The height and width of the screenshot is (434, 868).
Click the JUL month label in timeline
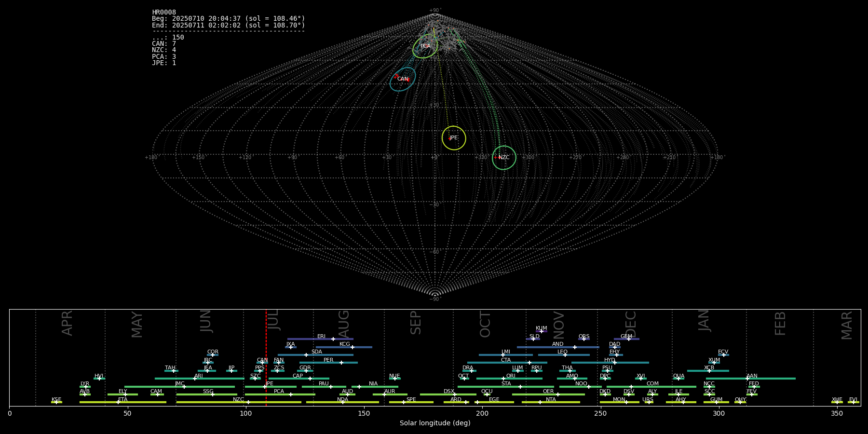273,320
